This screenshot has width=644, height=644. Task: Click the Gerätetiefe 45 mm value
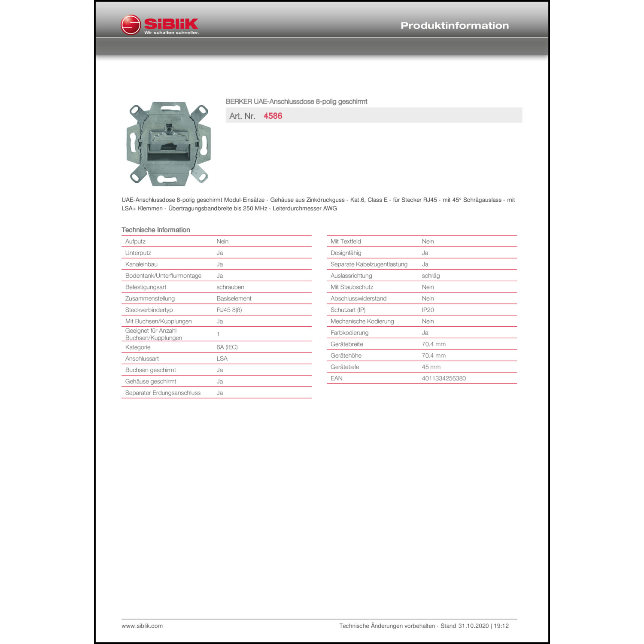pyautogui.click(x=431, y=367)
